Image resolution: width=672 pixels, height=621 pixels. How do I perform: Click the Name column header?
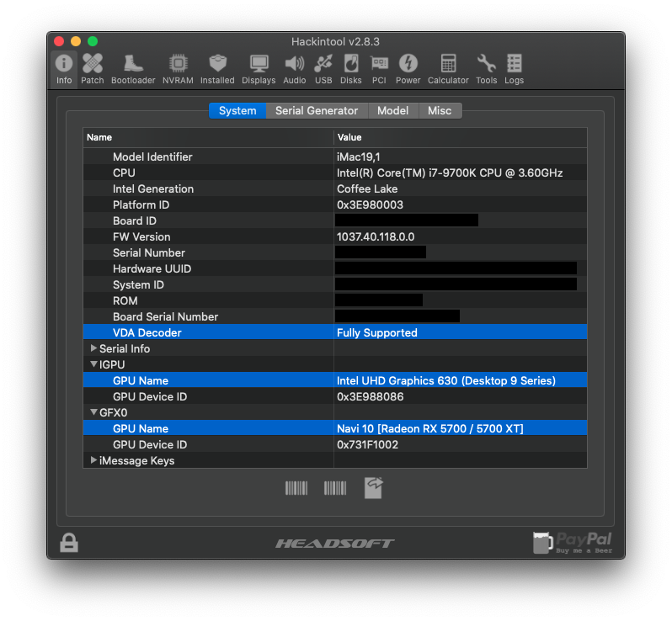(208, 137)
